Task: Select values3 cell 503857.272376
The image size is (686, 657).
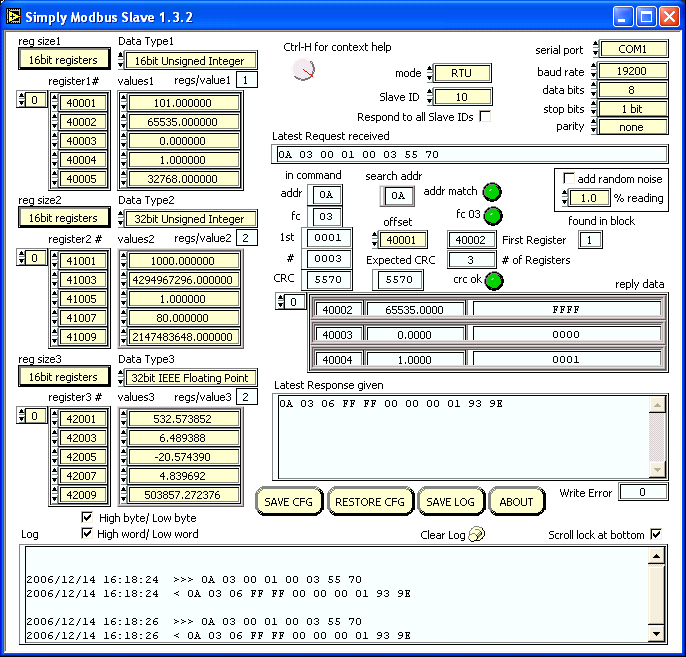Action: 184,495
